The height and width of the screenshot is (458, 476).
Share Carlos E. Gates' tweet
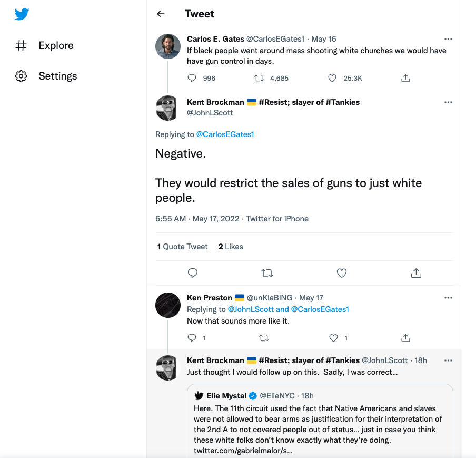point(405,78)
